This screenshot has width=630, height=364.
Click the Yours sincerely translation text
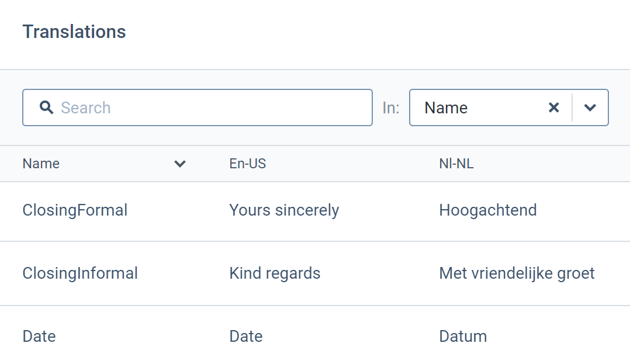pos(284,211)
